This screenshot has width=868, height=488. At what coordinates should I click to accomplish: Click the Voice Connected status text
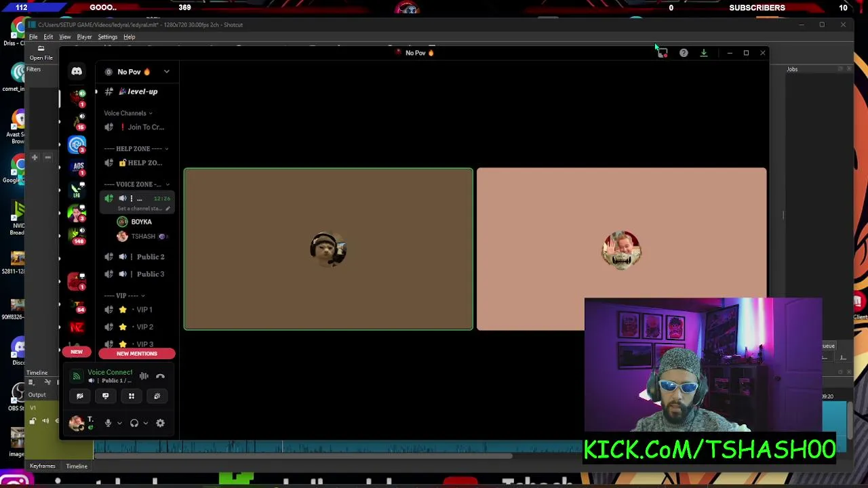(x=110, y=372)
